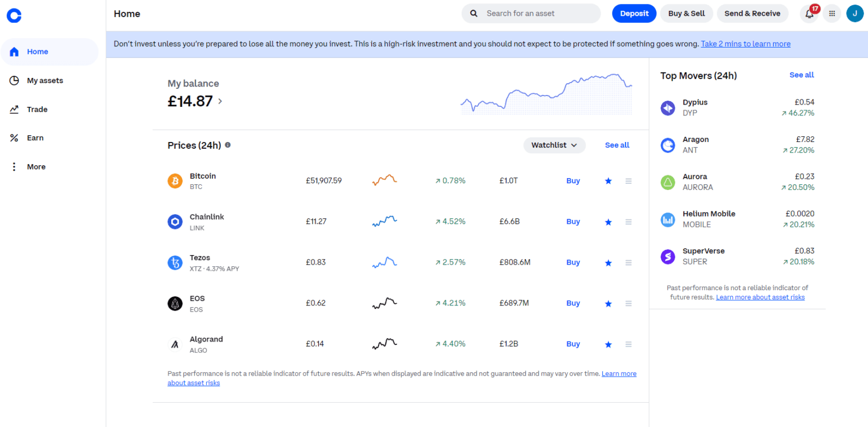868x427 pixels.
Task: Click the info icon beside Prices (24h)
Action: click(228, 145)
